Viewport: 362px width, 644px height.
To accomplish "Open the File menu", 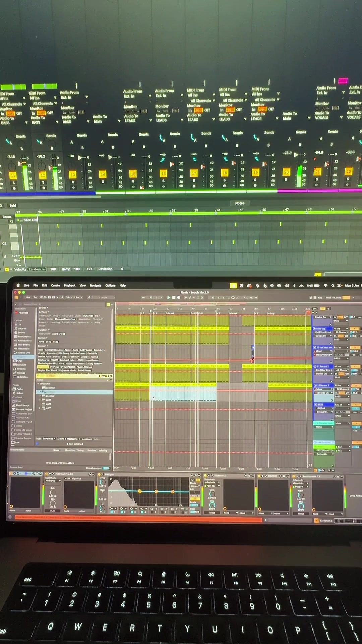I will [x=36, y=285].
